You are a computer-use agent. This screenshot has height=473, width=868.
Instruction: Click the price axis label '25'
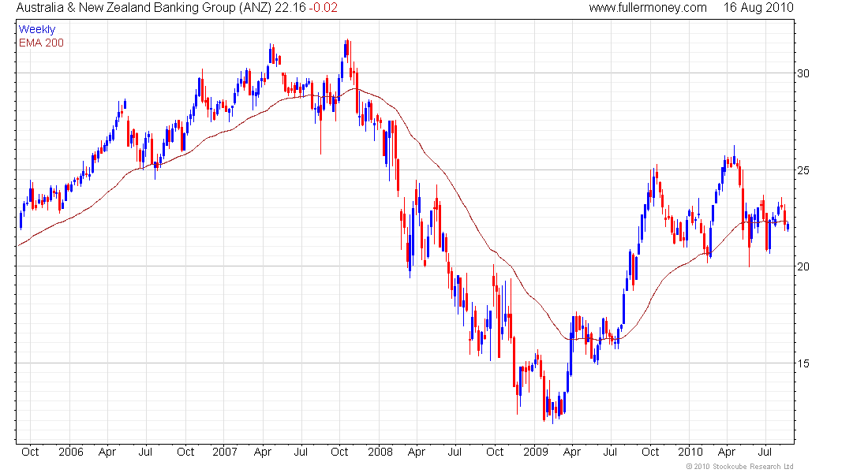pyautogui.click(x=803, y=170)
